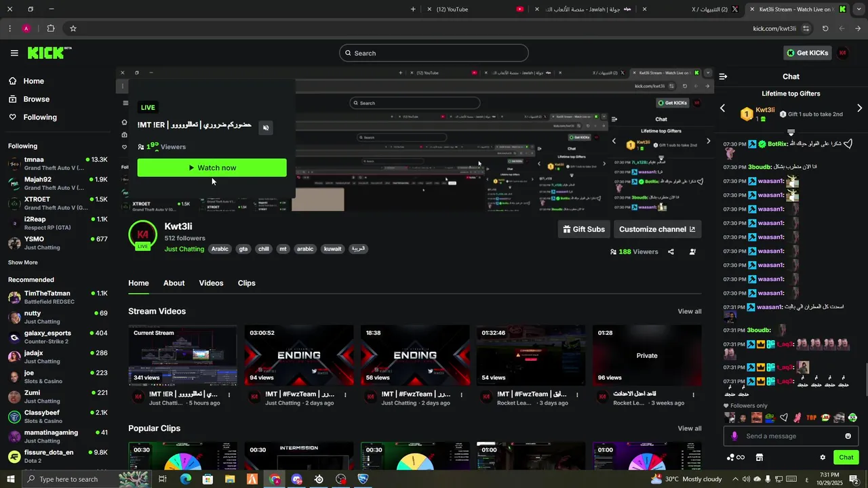Viewport: 868px width, 488px height.
Task: Select the kuwait tag
Action: (x=332, y=249)
